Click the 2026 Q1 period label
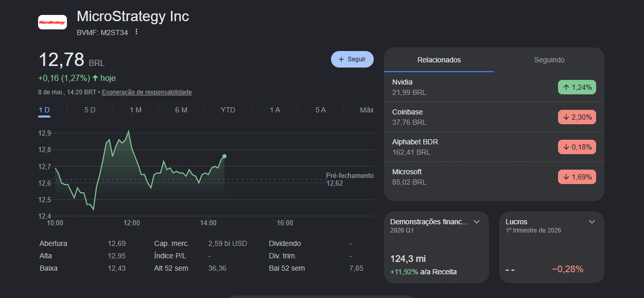This screenshot has height=298, width=644. [x=402, y=230]
